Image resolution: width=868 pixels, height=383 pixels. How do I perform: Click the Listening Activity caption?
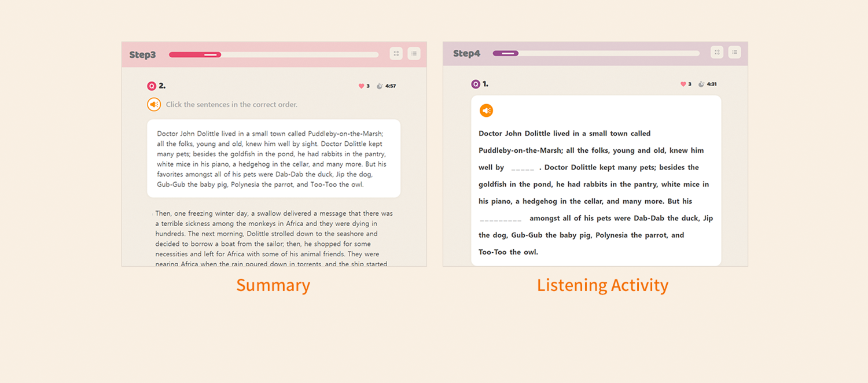[x=602, y=285]
